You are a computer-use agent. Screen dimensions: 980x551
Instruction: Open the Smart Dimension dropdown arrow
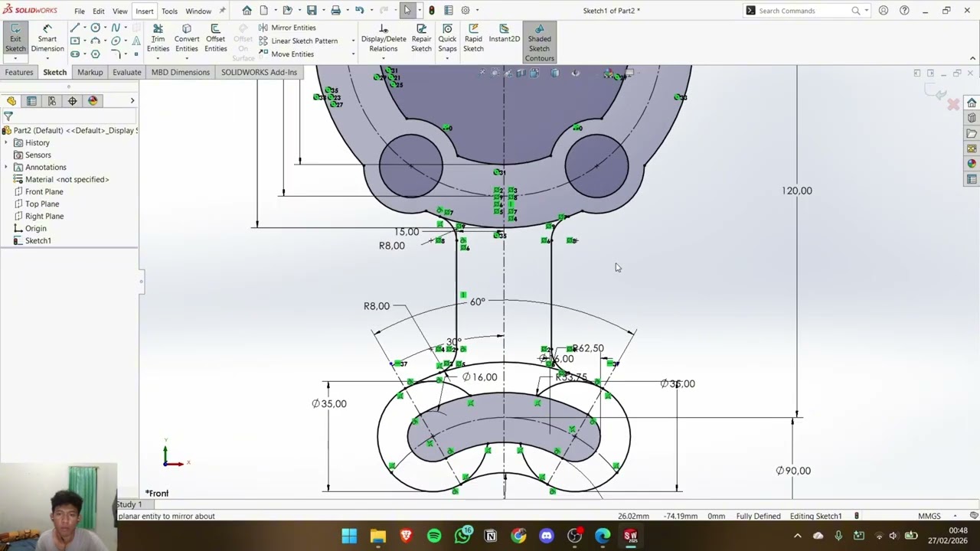(x=47, y=58)
